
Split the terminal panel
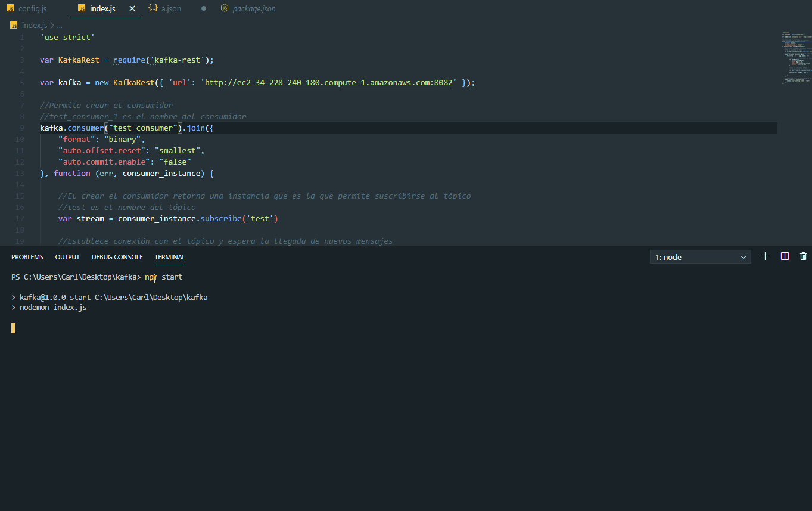click(785, 256)
